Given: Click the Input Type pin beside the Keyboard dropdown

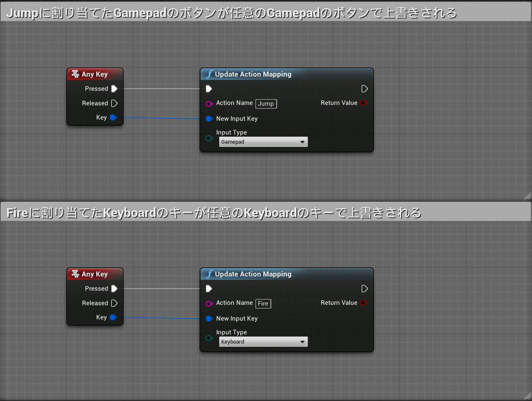Looking at the screenshot, I should [209, 338].
